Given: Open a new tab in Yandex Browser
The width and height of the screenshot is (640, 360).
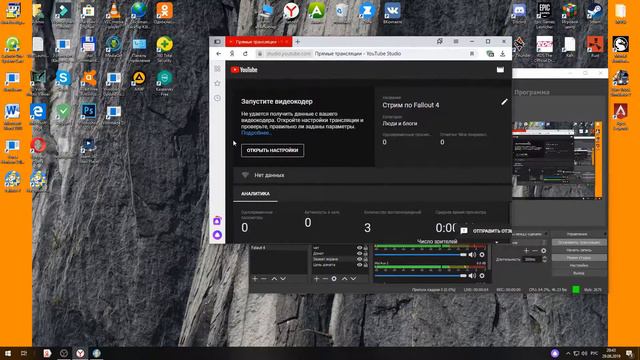Looking at the screenshot, I should point(298,42).
